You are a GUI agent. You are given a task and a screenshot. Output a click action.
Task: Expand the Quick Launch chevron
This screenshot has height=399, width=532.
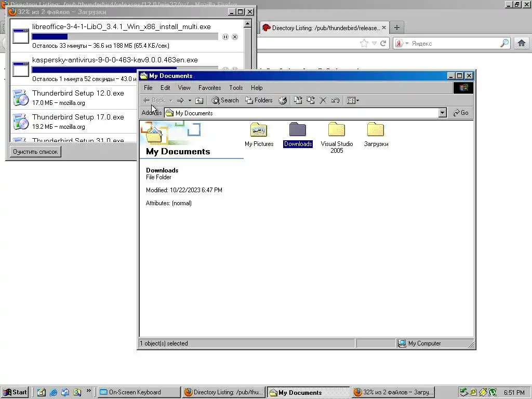[88, 391]
